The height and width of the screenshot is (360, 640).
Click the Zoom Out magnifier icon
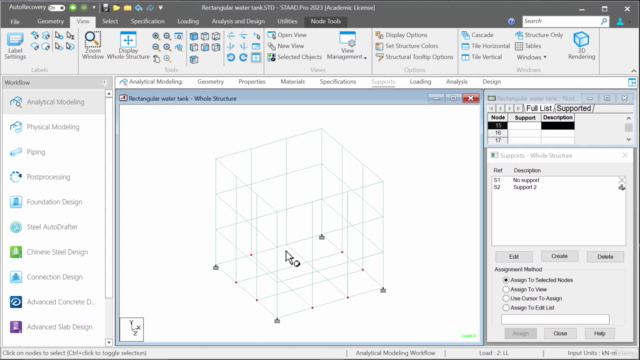pyautogui.click(x=156, y=47)
